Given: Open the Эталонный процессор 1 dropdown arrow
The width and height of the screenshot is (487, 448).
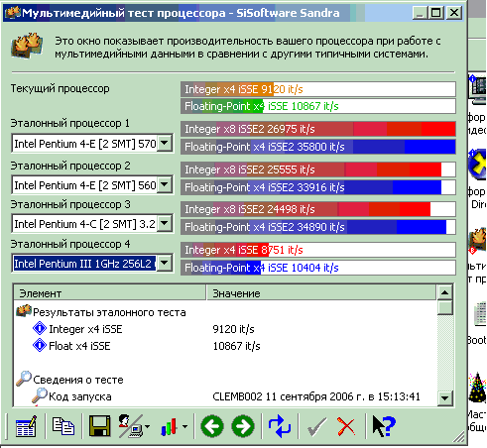Looking at the screenshot, I should tap(164, 144).
